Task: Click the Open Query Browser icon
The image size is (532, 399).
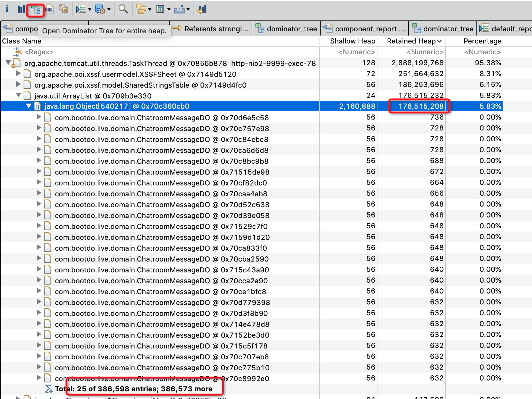Action: [x=100, y=9]
